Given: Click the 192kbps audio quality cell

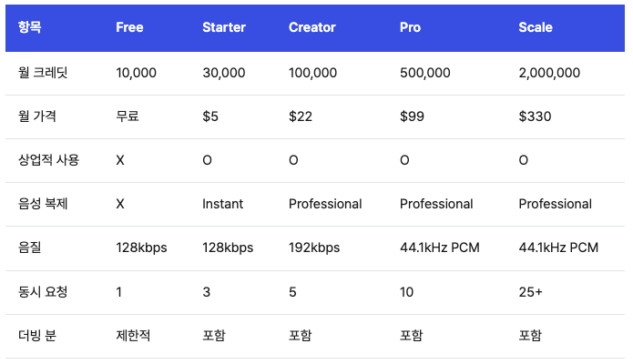Looking at the screenshot, I should click(x=314, y=248).
